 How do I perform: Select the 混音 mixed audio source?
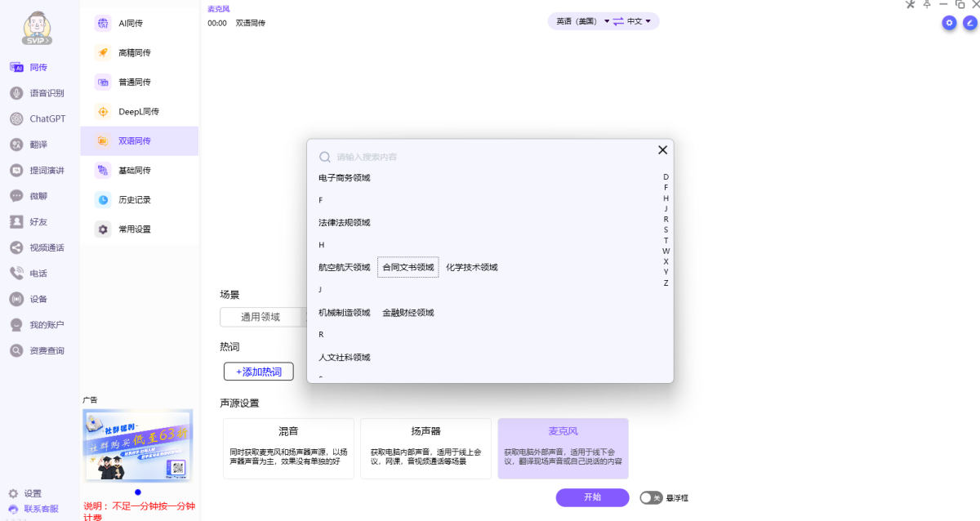pos(288,448)
